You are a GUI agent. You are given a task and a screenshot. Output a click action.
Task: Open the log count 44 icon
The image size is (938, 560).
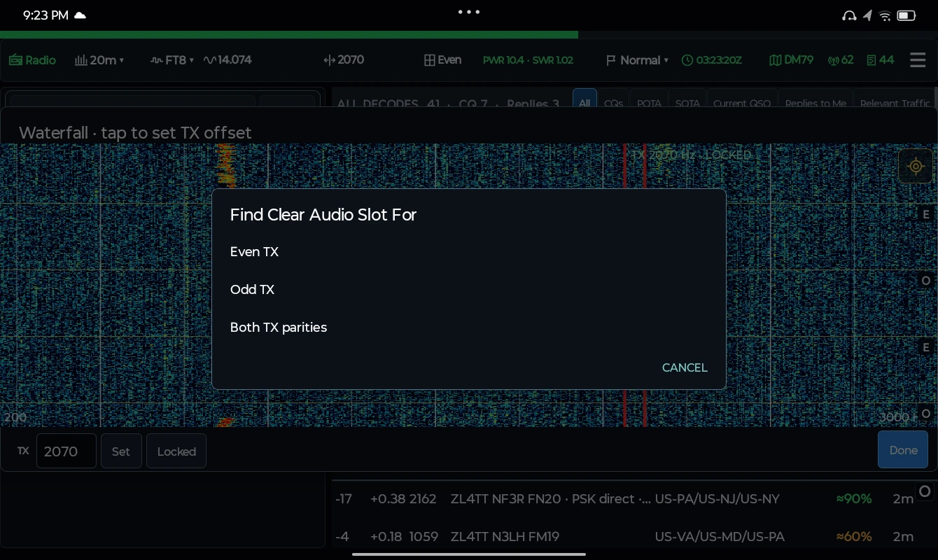pyautogui.click(x=881, y=60)
